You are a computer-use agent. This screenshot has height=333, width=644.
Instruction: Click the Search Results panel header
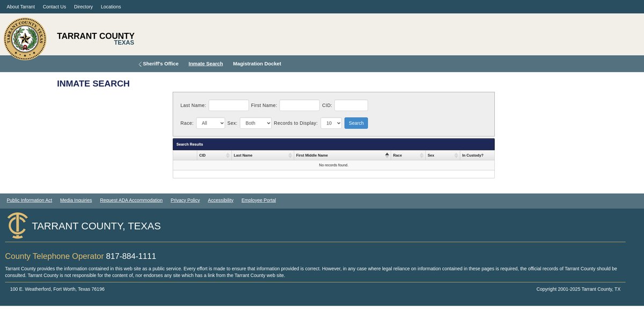334,144
